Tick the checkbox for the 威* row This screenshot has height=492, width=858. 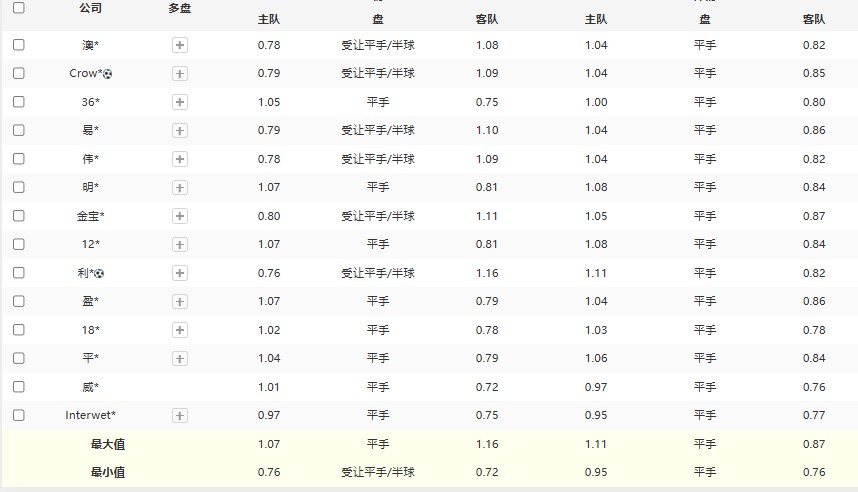tap(19, 387)
